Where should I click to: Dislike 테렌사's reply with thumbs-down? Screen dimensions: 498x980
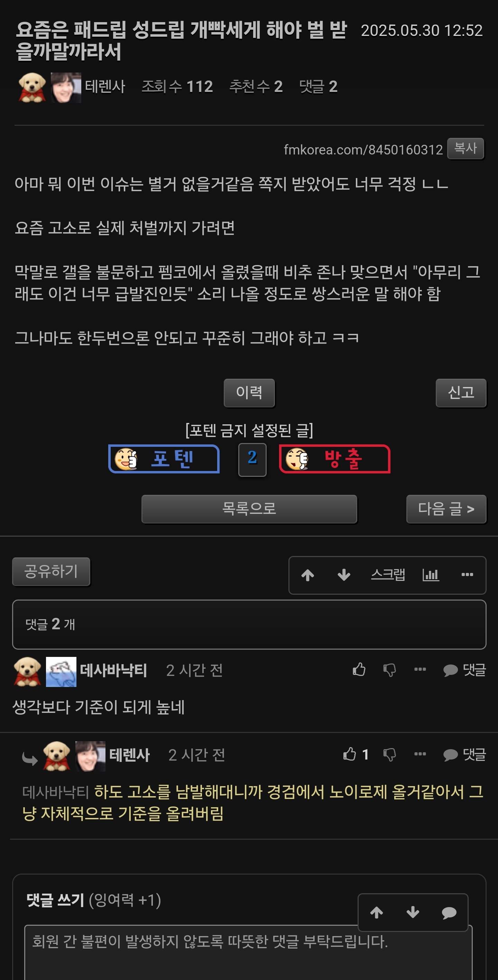(389, 754)
